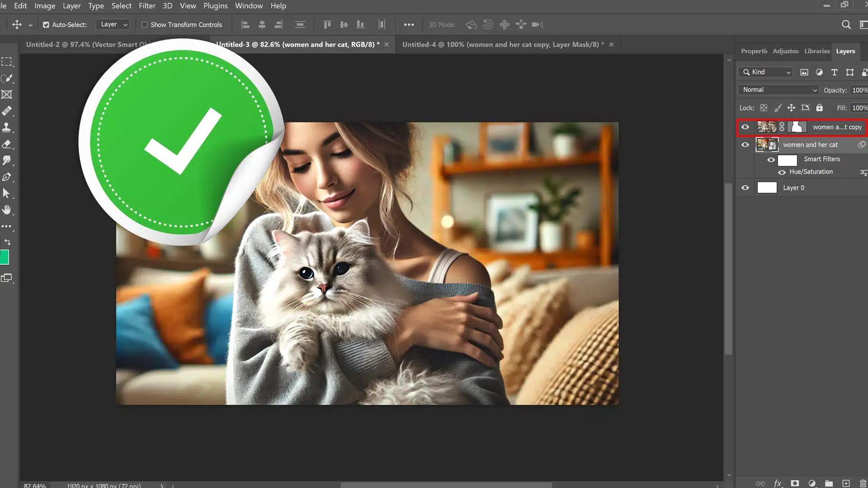
Task: Change the screen mode icon
Action: 6,278
